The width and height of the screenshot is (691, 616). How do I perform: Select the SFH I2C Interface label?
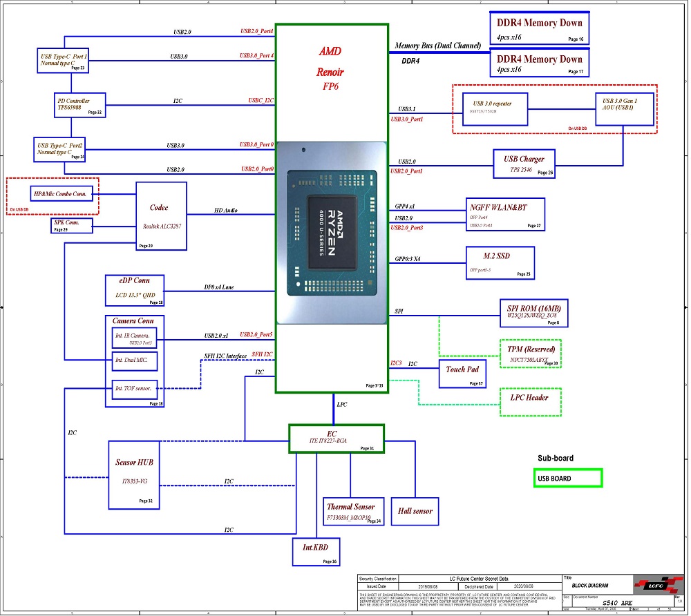[x=226, y=356]
